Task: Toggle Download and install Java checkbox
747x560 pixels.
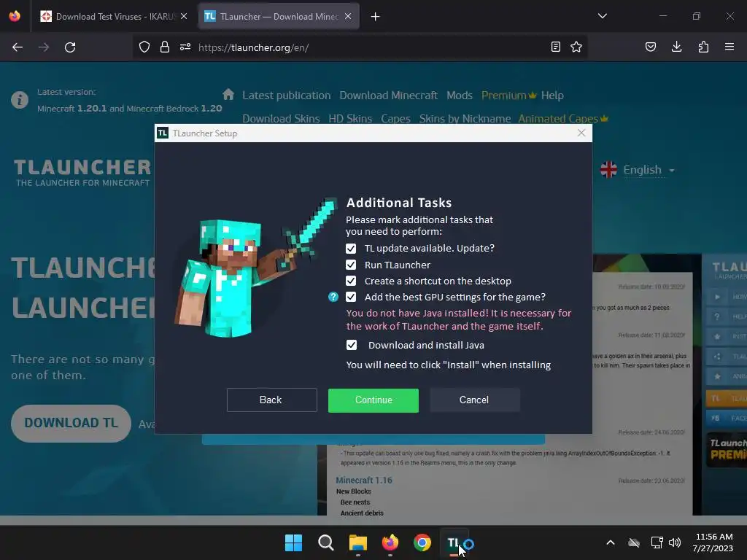Action: point(351,345)
